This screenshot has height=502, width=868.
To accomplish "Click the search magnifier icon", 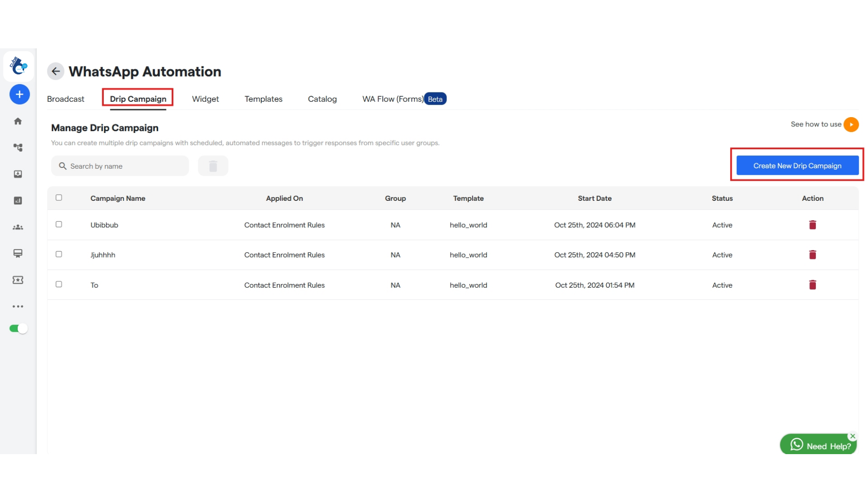I will [62, 166].
